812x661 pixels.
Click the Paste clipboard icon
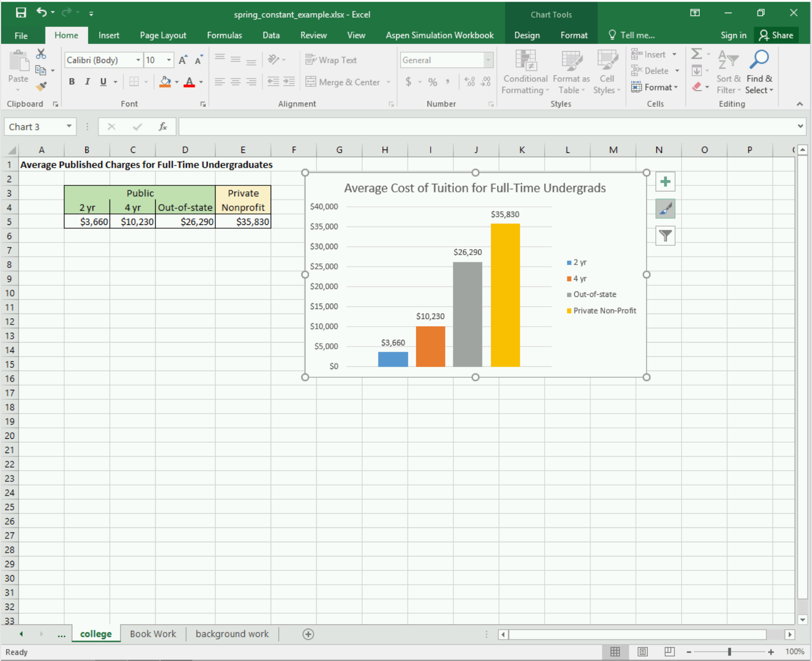pos(19,62)
